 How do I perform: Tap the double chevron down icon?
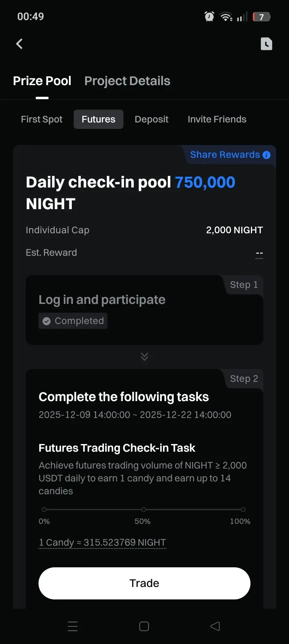click(x=144, y=357)
